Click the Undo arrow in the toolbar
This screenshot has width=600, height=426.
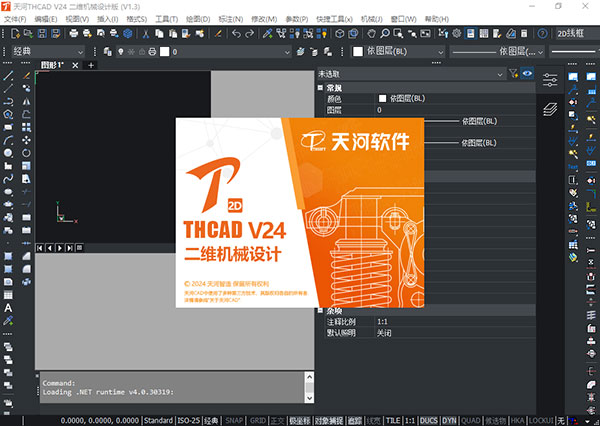(234, 33)
